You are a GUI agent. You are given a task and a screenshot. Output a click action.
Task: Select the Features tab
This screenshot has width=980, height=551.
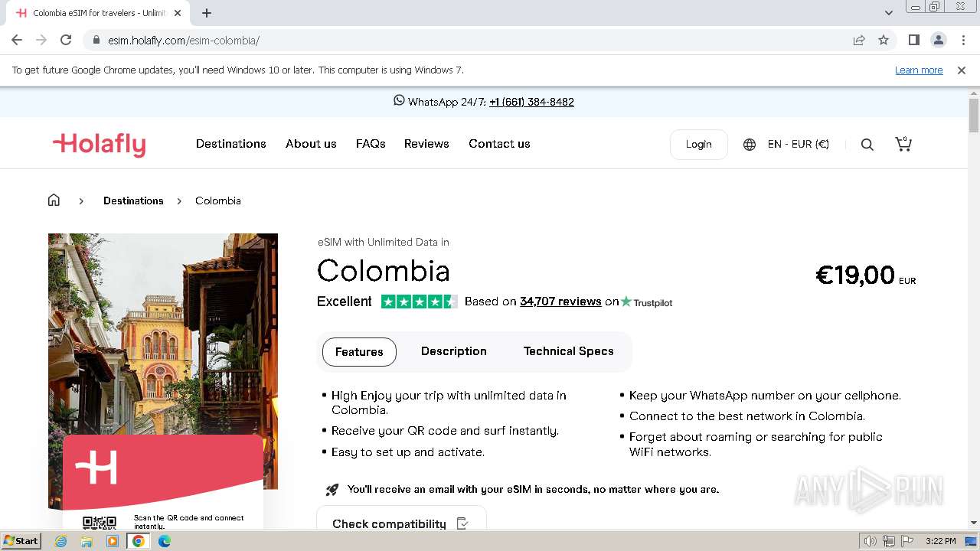359,352
